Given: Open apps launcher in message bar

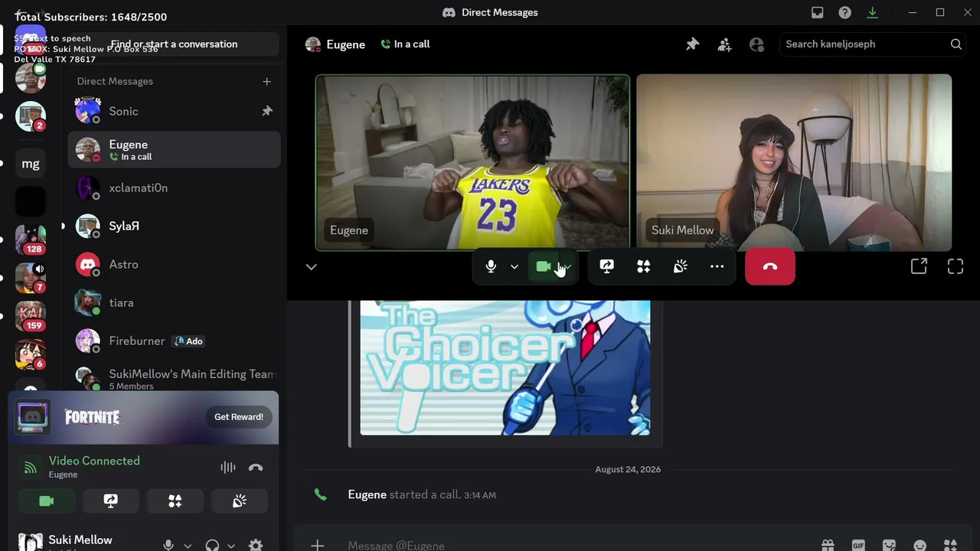Looking at the screenshot, I should click(951, 545).
